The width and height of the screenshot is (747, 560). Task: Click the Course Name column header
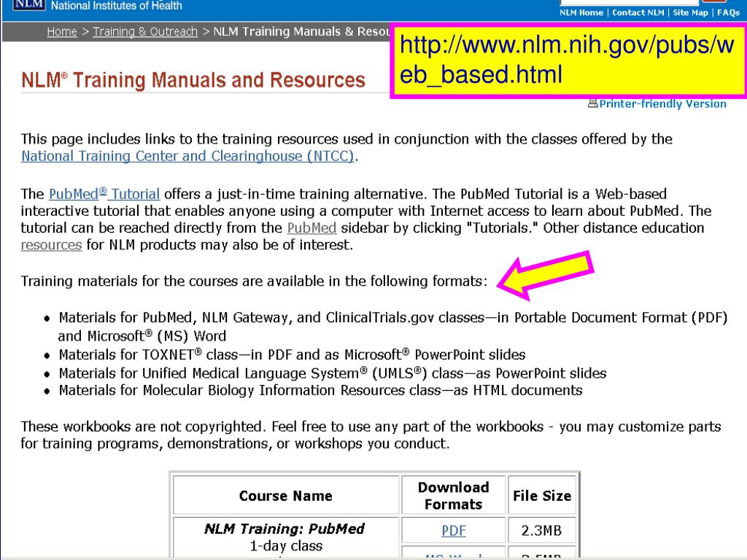[285, 496]
